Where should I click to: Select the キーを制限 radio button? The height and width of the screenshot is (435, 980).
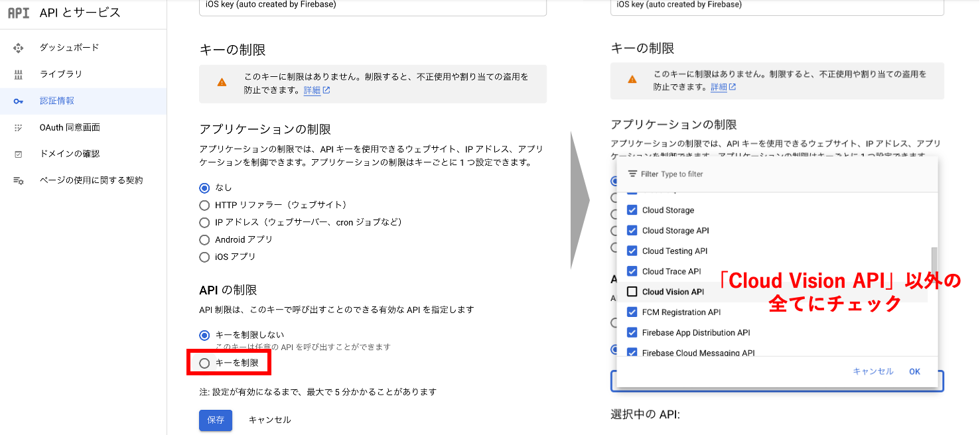tap(204, 363)
